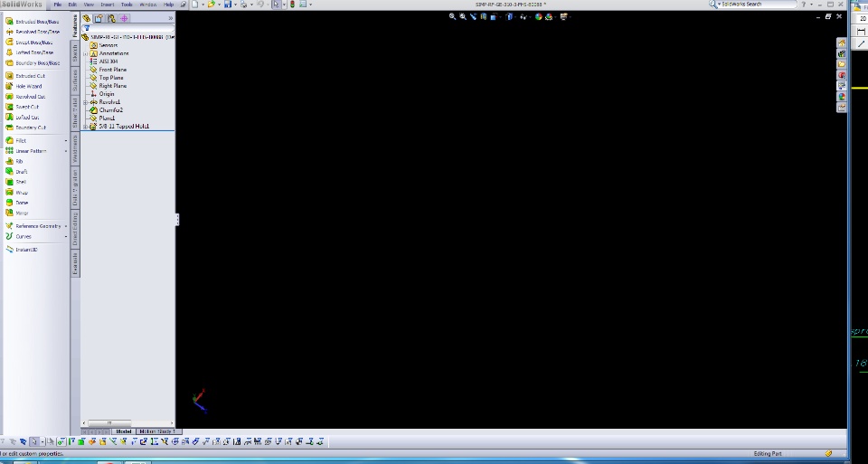Select the Front Plane in tree
Viewport: 868px width, 464px height.
(x=108, y=70)
